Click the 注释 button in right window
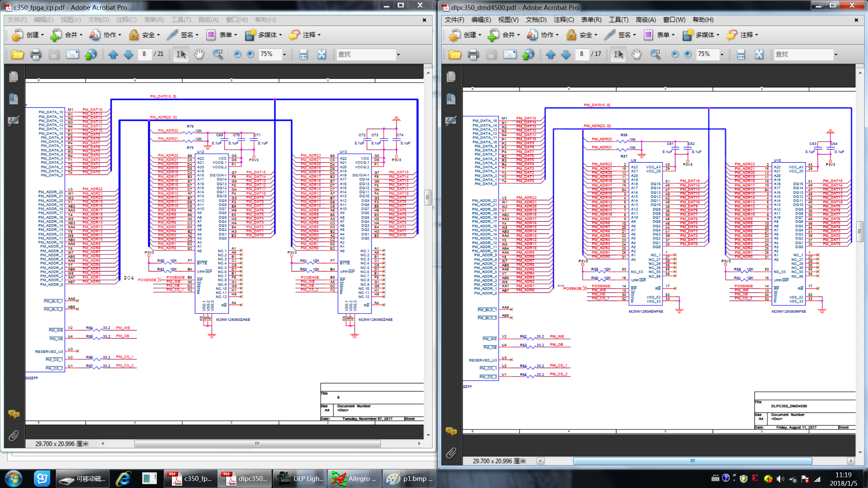 click(x=742, y=35)
